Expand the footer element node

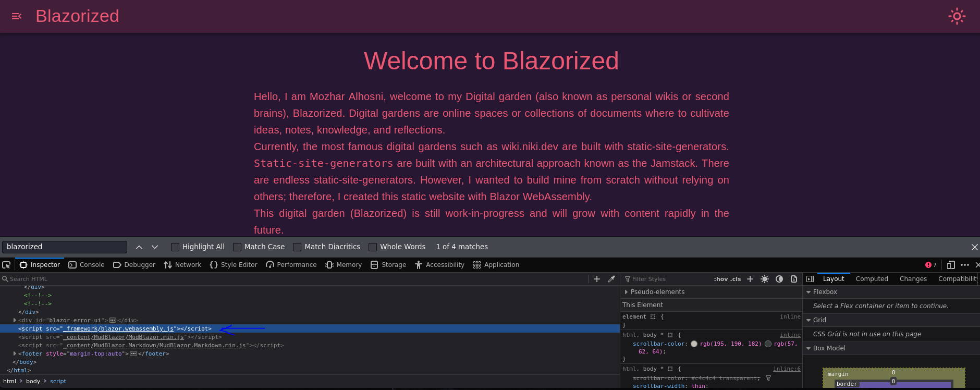pos(15,354)
